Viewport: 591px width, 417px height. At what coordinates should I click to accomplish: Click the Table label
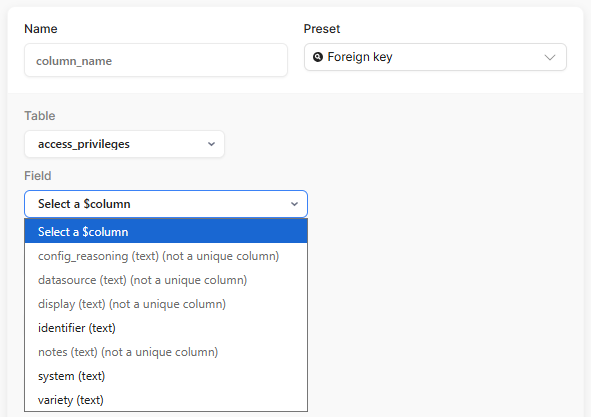40,116
